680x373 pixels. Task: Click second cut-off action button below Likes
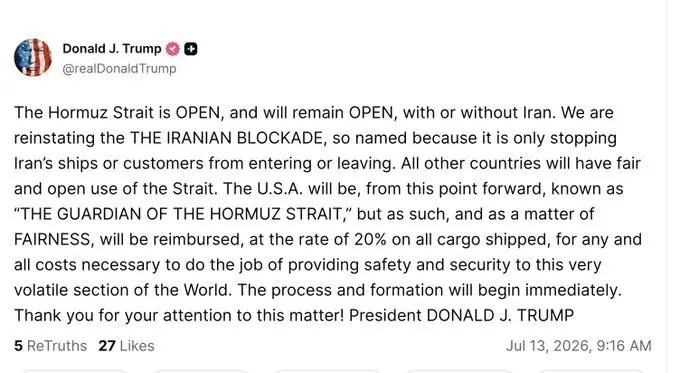click(202, 371)
